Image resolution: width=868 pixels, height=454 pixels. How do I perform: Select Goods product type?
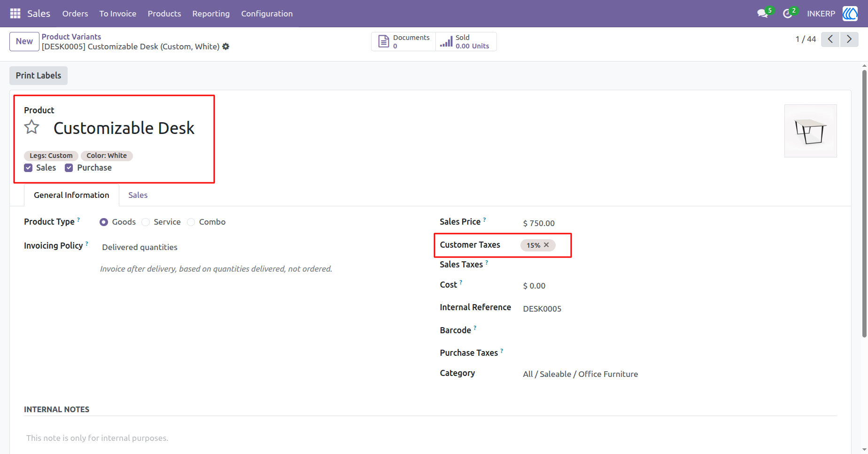[x=104, y=222]
